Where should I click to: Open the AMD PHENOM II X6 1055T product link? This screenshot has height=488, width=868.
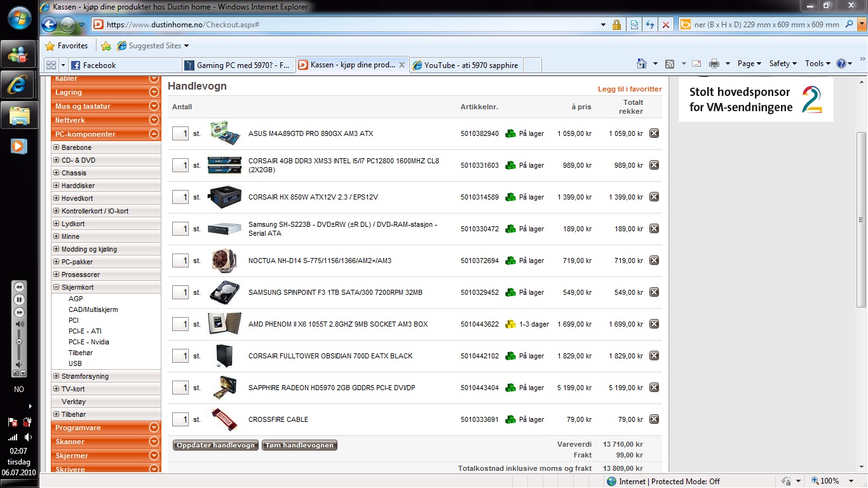click(338, 324)
